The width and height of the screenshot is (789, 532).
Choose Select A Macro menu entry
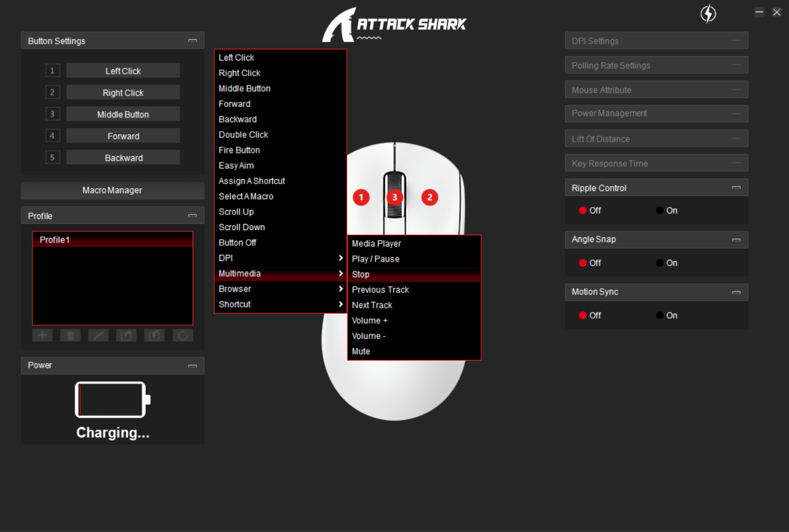tap(281, 197)
